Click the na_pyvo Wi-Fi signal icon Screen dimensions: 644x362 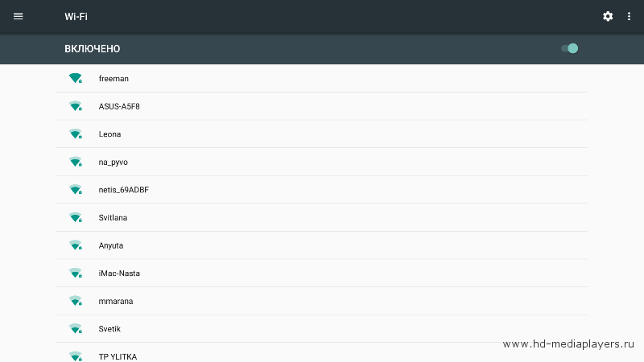76,162
